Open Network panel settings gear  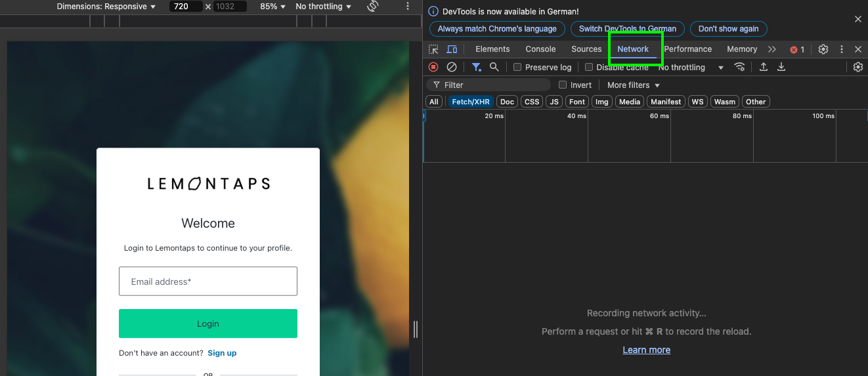click(857, 67)
